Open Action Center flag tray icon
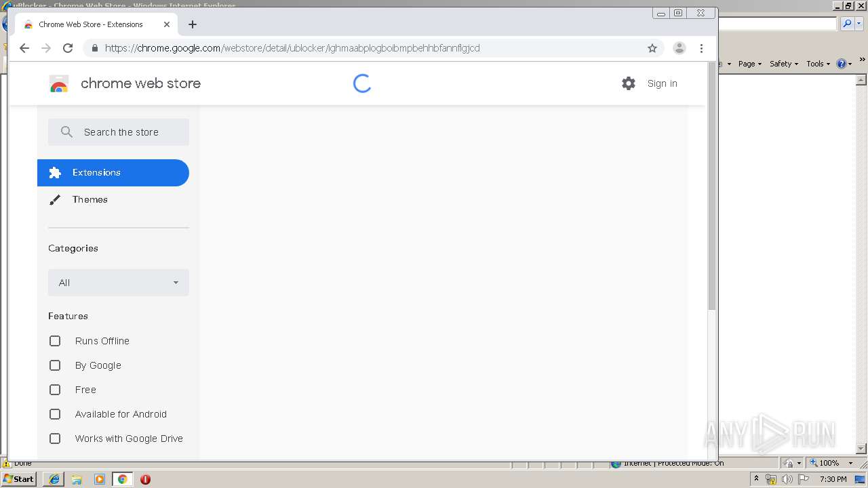 pos(804,479)
